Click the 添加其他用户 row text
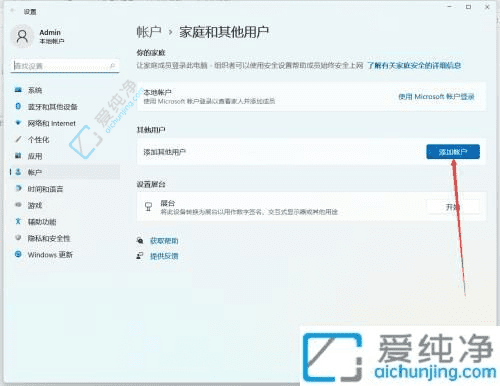This screenshot has width=500, height=386. (164, 152)
